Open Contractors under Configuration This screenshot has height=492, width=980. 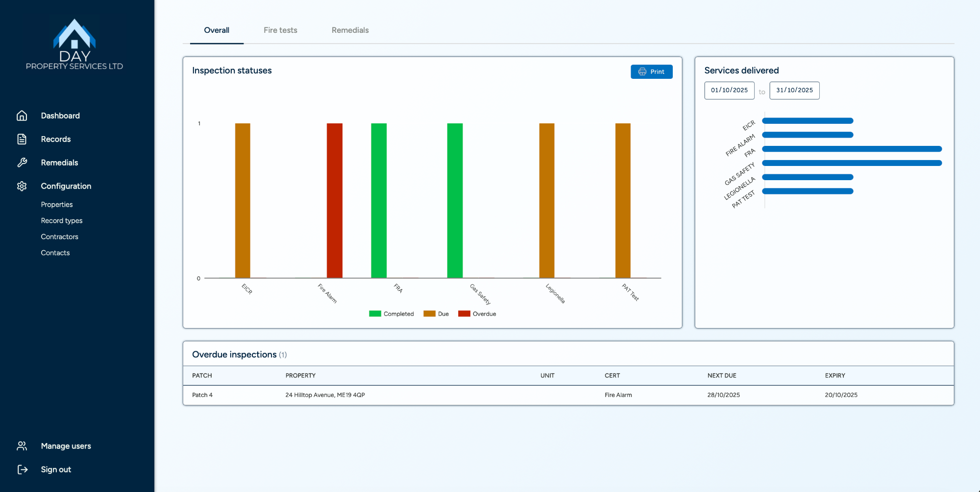(59, 237)
